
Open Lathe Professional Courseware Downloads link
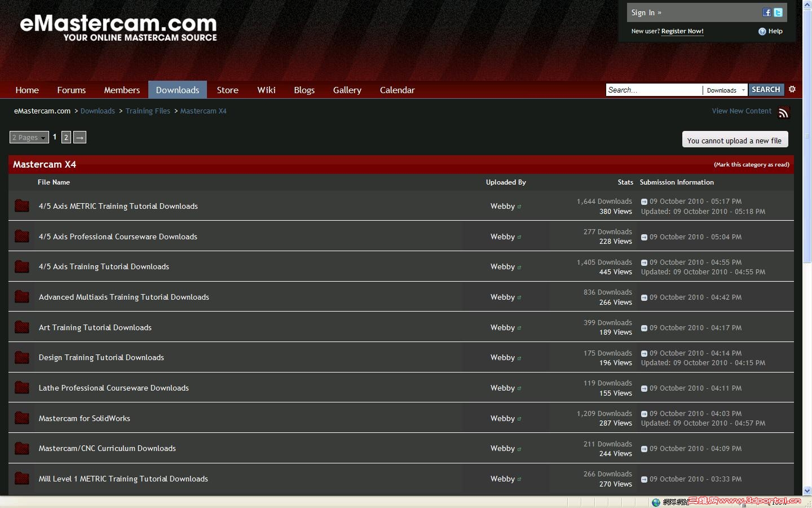pyautogui.click(x=113, y=388)
